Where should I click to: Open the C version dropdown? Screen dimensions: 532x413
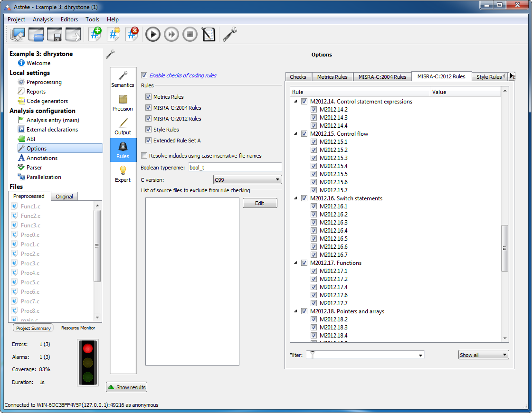coord(247,180)
